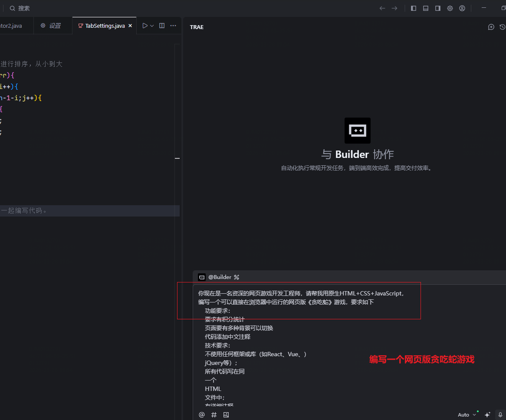Image resolution: width=506 pixels, height=420 pixels.
Task: Open the user account icon
Action: [x=462, y=8]
